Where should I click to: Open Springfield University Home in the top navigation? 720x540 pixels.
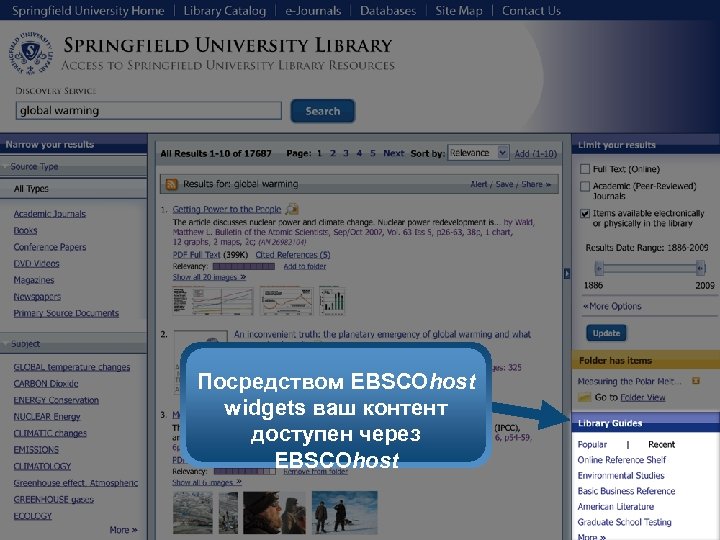[88, 11]
